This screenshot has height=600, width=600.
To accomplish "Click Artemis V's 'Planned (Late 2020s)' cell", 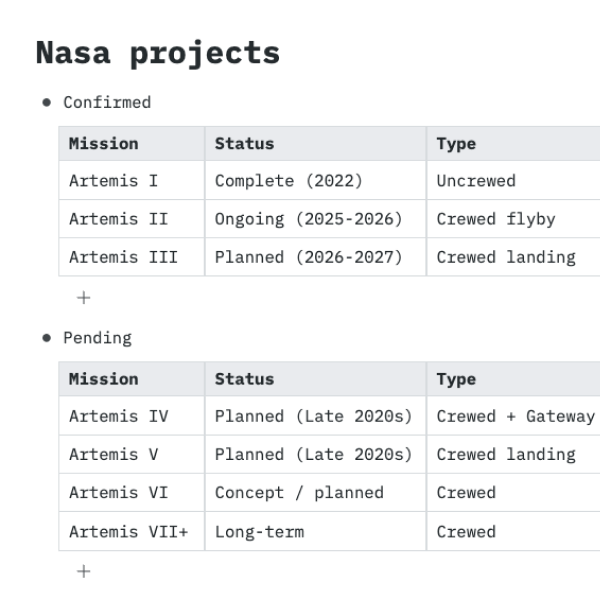I will click(x=316, y=454).
